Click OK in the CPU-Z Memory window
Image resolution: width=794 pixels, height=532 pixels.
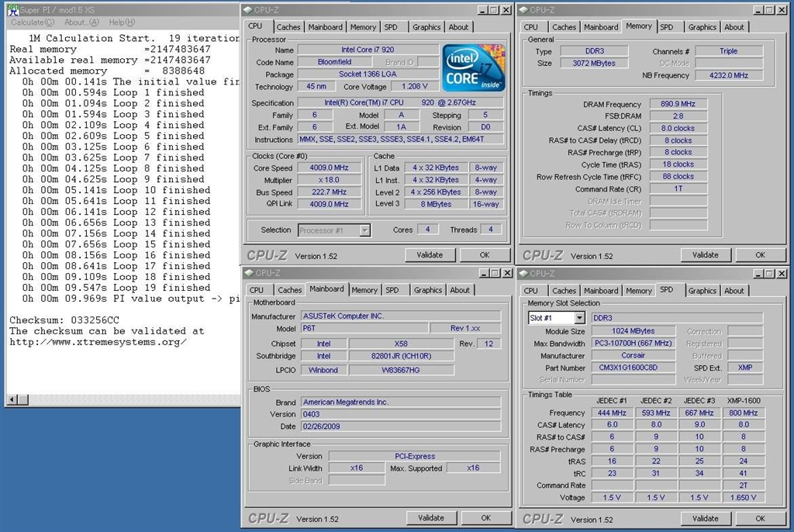click(x=760, y=255)
